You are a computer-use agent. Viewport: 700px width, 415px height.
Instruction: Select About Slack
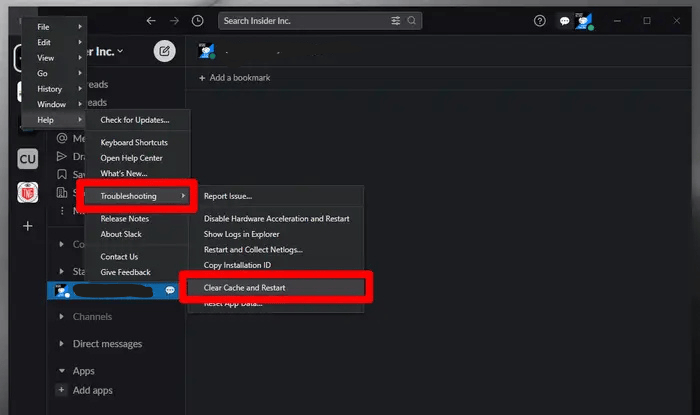click(x=121, y=234)
